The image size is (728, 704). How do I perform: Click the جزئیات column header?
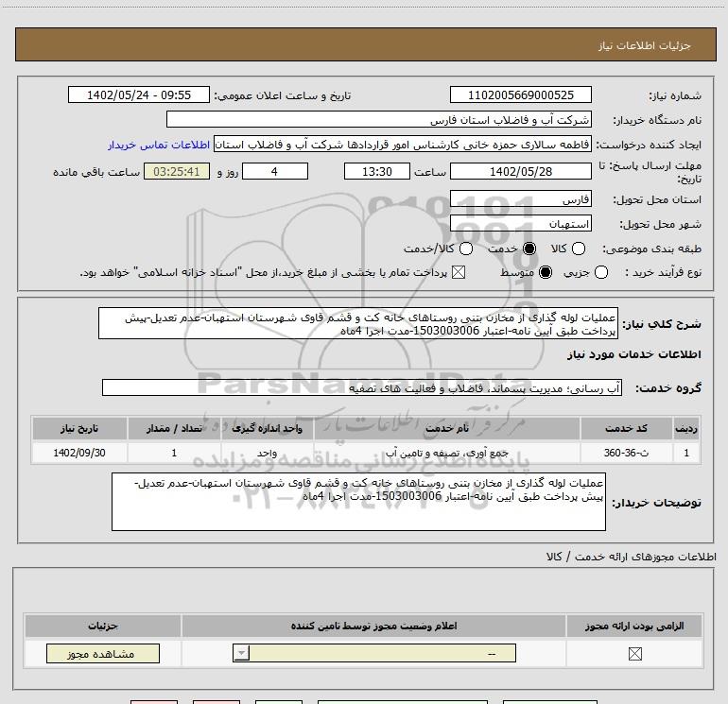tap(103, 626)
